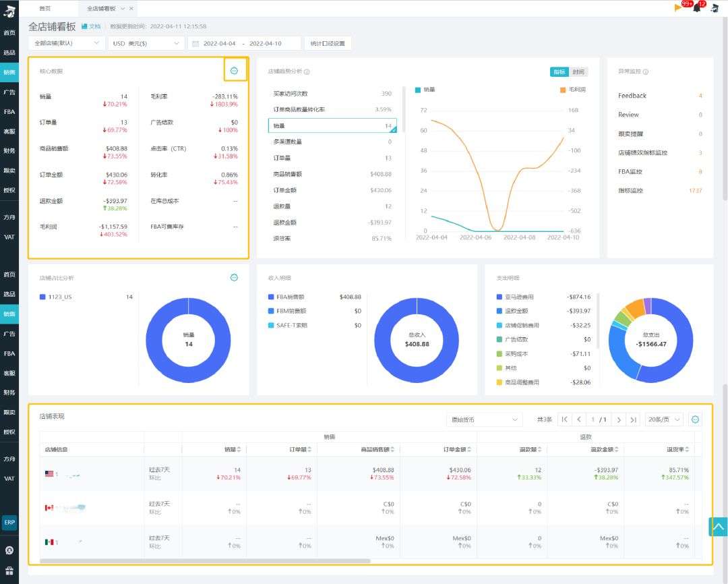Click the 退款金额 legend color square in 支出明细

pyautogui.click(x=499, y=311)
